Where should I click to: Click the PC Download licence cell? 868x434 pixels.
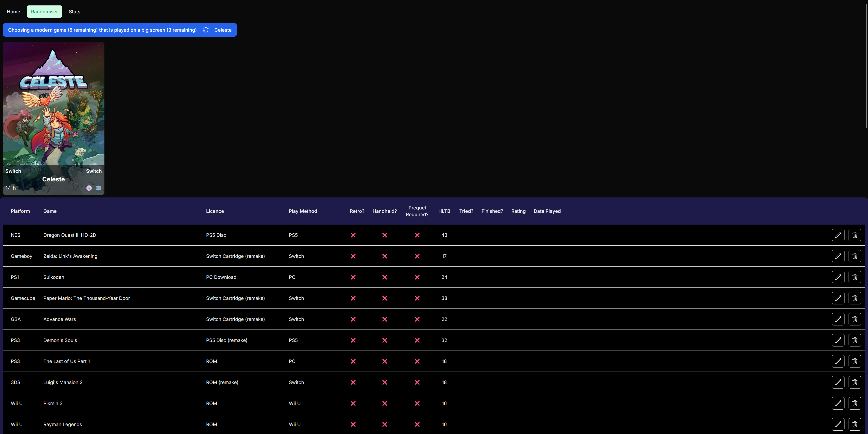pos(221,277)
